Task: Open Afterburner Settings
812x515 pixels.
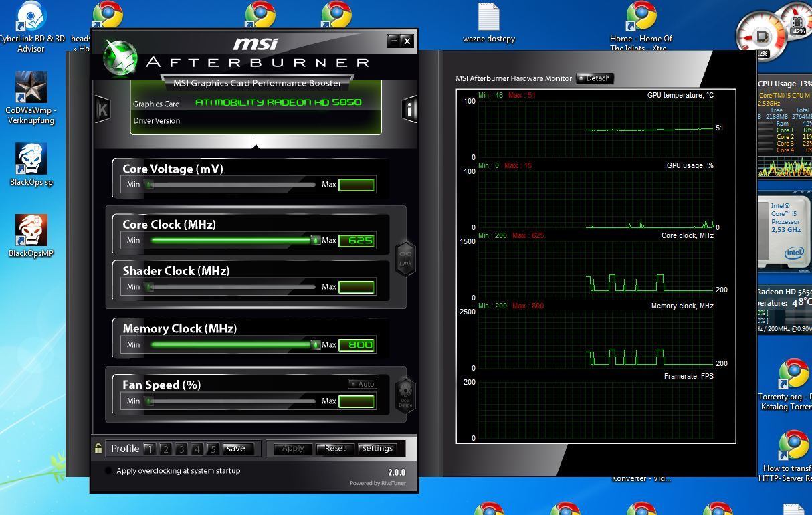Action: tap(377, 449)
